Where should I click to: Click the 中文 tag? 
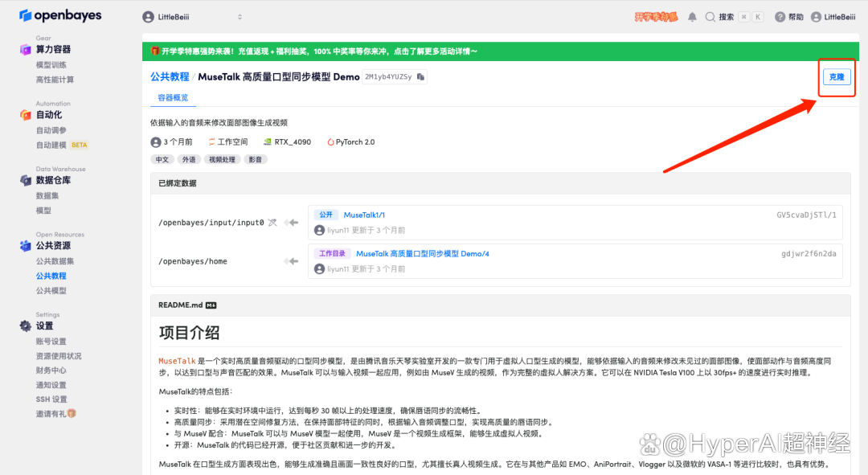(x=162, y=159)
